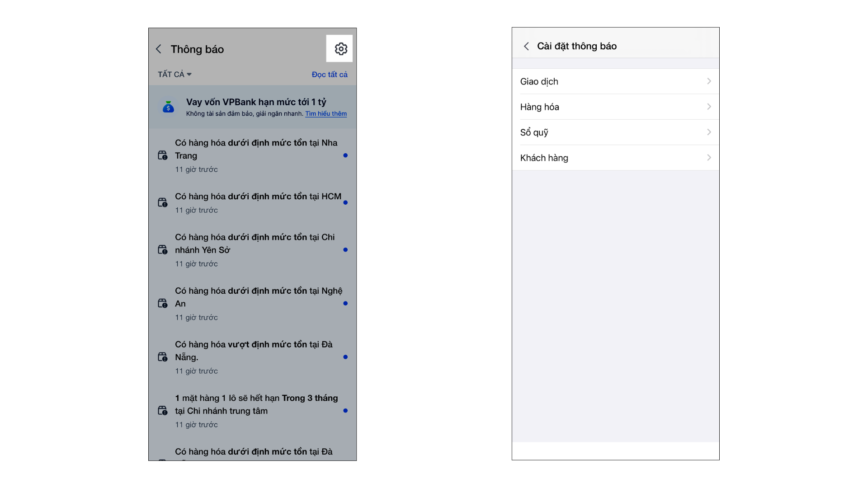Viewport: 868px width, 488px height.
Task: Open the Vay vốn VPBank banner
Action: click(x=256, y=102)
